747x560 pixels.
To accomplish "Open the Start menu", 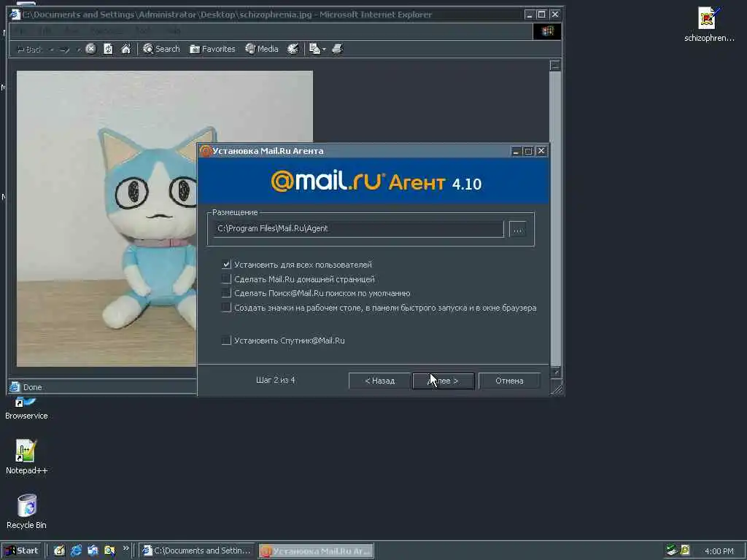I will [22, 551].
